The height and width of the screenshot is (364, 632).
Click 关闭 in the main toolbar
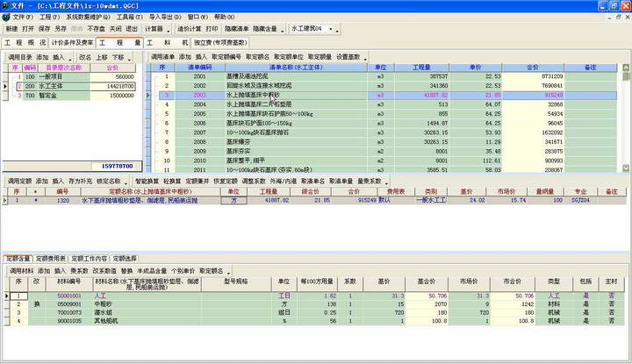[x=115, y=29]
